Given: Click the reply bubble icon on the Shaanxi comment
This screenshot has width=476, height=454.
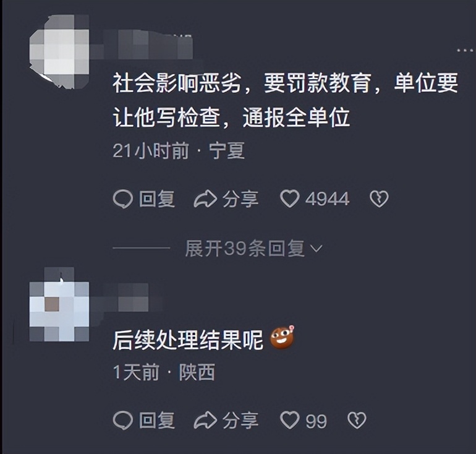Looking at the screenshot, I should point(122,421).
